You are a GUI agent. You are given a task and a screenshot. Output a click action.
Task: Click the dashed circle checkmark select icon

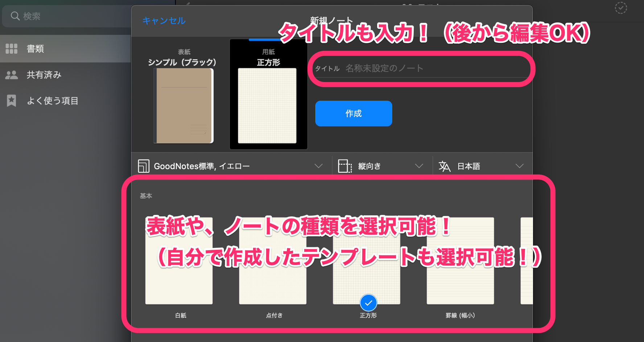tap(621, 8)
